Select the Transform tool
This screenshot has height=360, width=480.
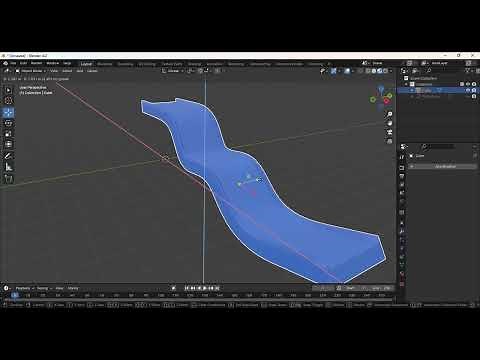point(8,144)
